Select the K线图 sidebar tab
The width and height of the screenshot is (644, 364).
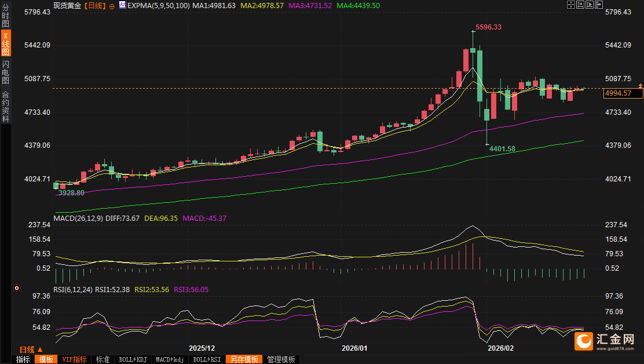coord(5,43)
